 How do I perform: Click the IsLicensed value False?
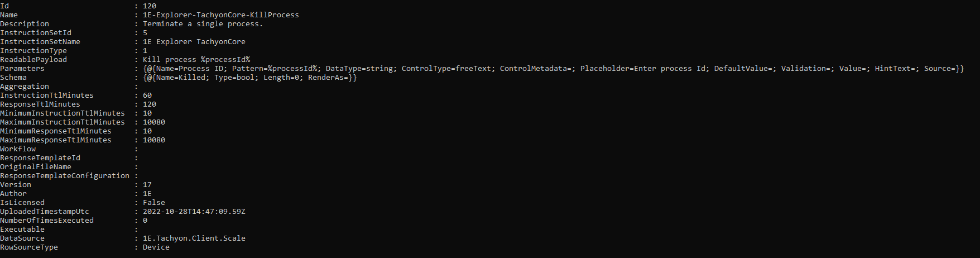[153, 203]
